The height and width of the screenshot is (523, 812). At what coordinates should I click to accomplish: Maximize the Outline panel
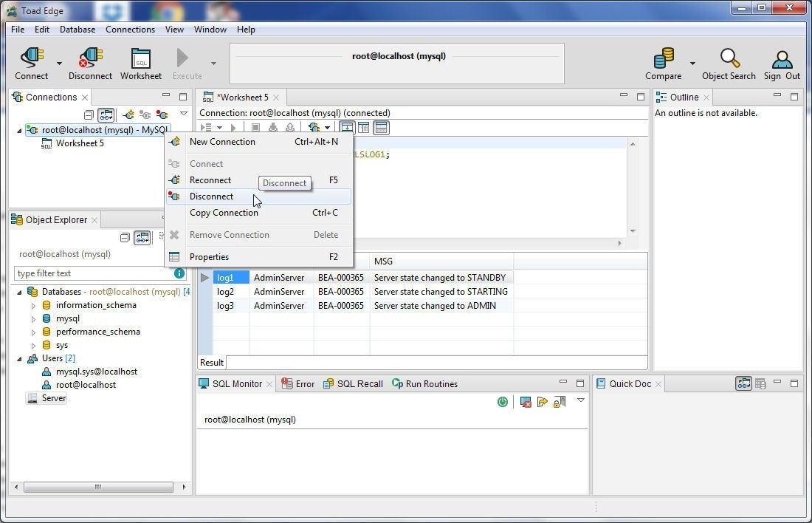point(794,97)
